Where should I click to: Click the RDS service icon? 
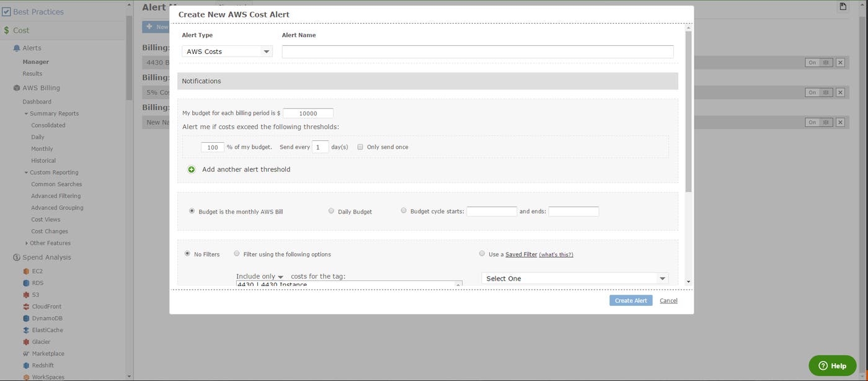coord(26,283)
